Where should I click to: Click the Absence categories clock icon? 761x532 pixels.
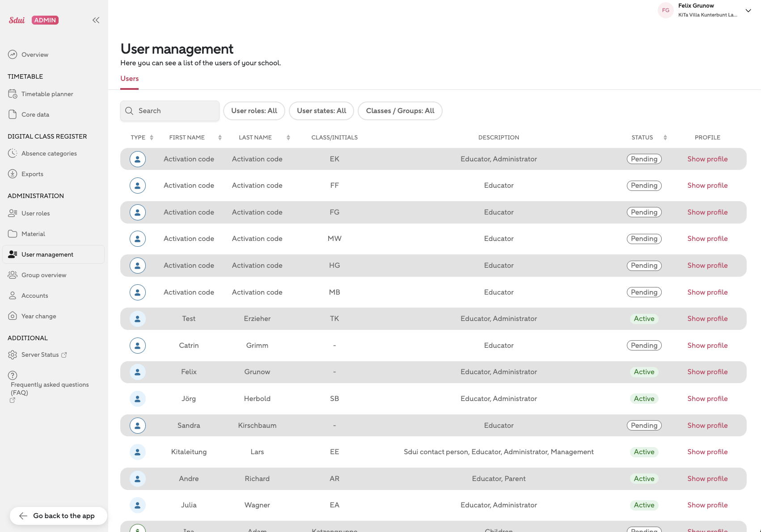pyautogui.click(x=13, y=153)
